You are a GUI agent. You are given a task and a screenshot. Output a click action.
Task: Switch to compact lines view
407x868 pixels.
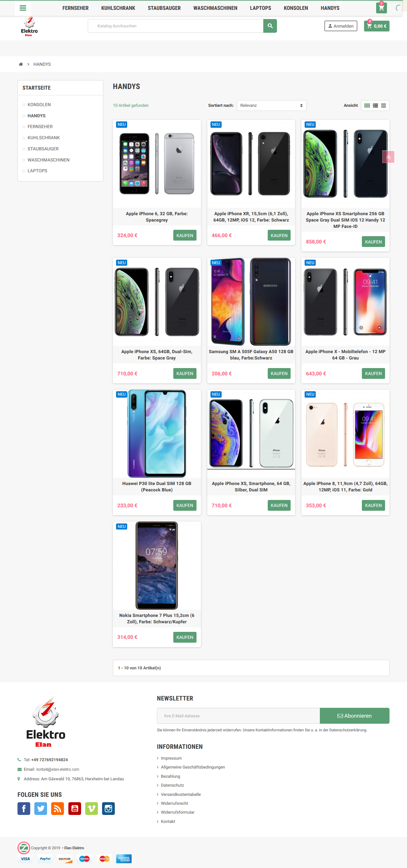(383, 106)
